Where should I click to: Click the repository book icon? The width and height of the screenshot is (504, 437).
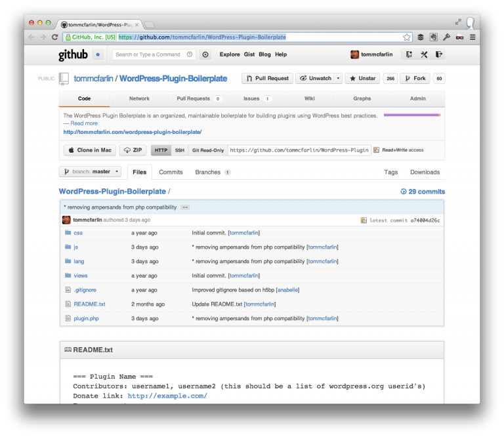(x=64, y=79)
